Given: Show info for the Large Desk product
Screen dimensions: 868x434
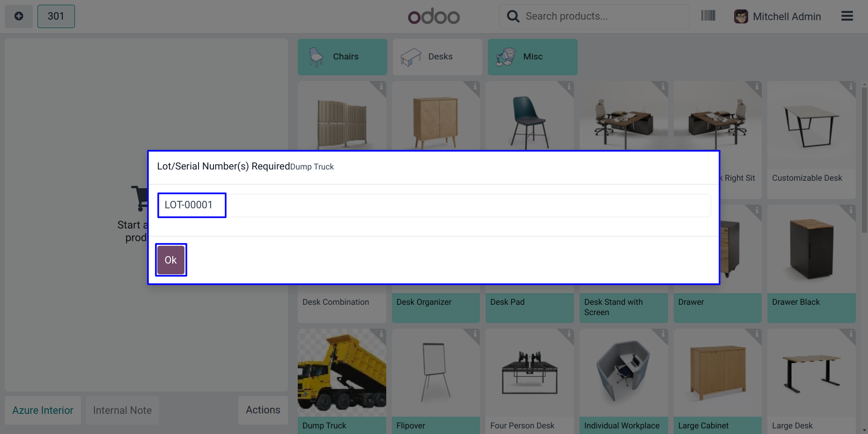Looking at the screenshot, I should pos(851,334).
